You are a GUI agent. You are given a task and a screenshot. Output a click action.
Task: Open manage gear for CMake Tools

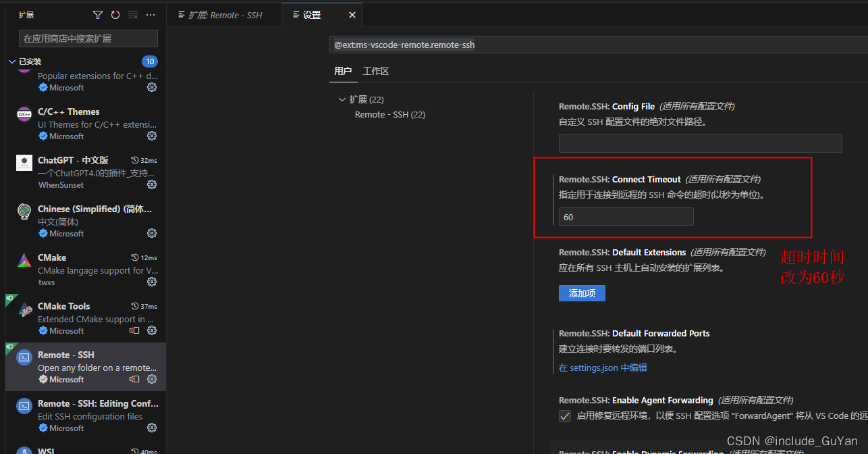point(152,330)
